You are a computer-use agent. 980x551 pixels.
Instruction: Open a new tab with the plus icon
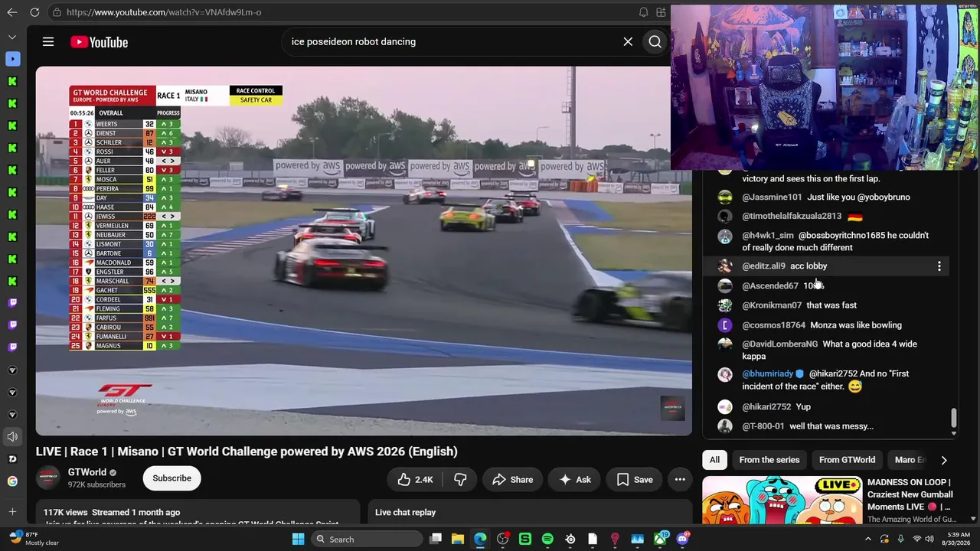(12, 511)
